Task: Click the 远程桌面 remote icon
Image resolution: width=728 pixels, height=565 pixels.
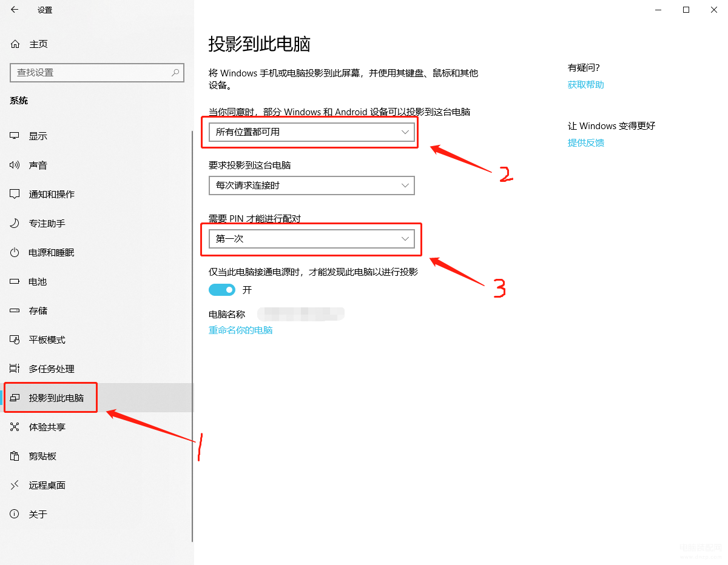Action: point(15,485)
